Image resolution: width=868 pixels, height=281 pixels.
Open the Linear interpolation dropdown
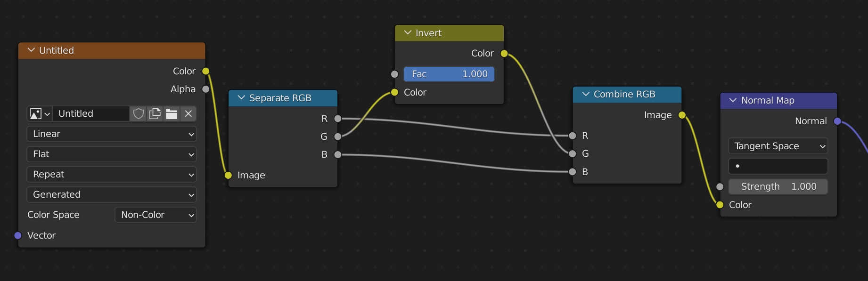(112, 134)
